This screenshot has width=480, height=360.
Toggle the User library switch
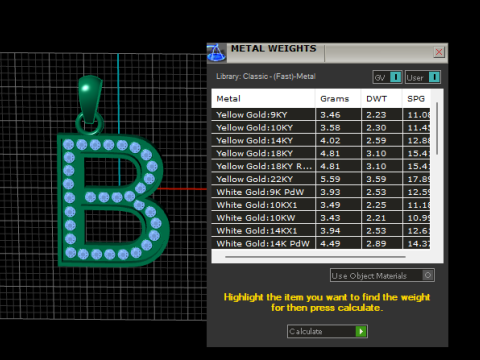coord(423,77)
